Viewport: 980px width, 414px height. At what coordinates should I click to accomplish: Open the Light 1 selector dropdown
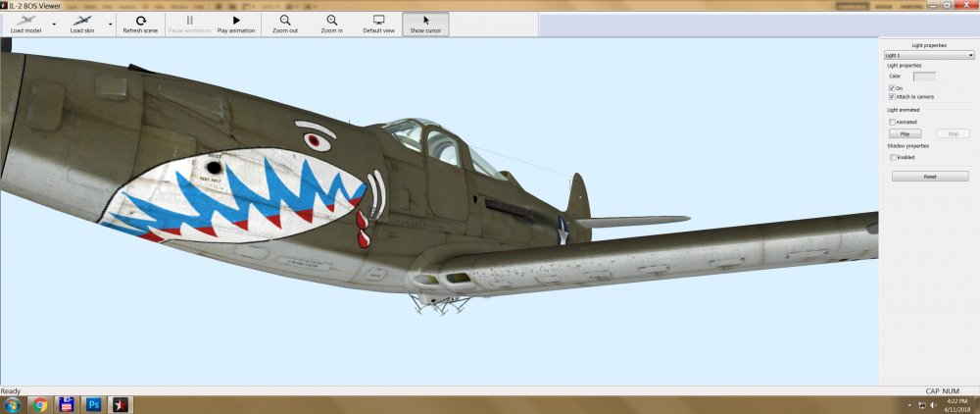coord(928,56)
